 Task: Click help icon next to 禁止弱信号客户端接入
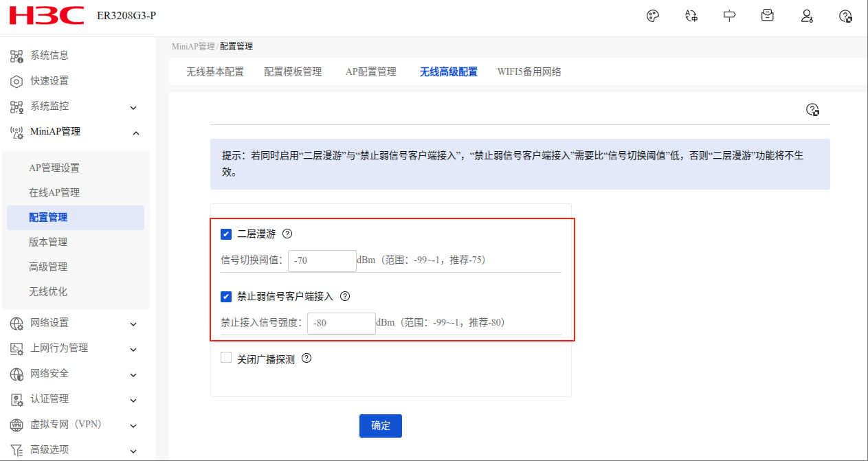(345, 296)
